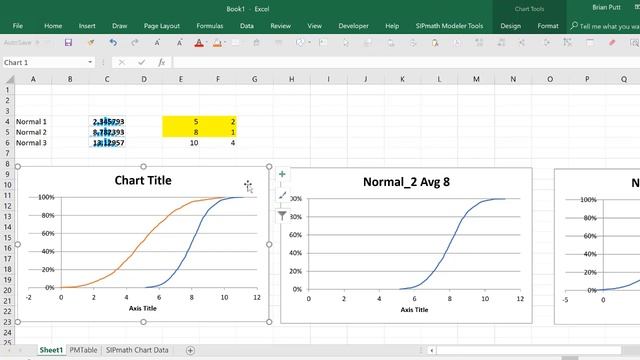Switch to the Data tab

click(x=247, y=26)
